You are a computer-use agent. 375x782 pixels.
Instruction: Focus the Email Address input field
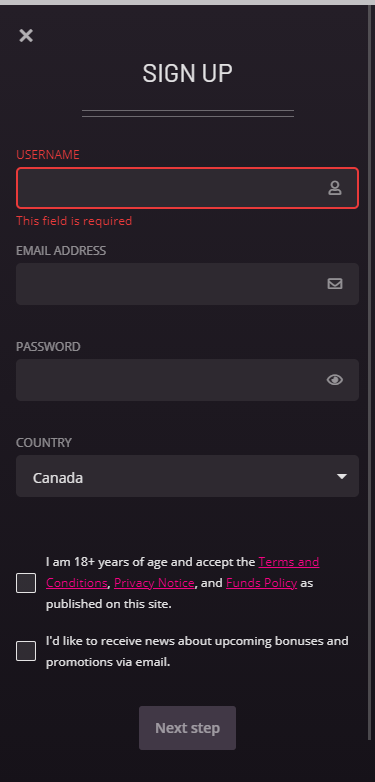click(188, 284)
